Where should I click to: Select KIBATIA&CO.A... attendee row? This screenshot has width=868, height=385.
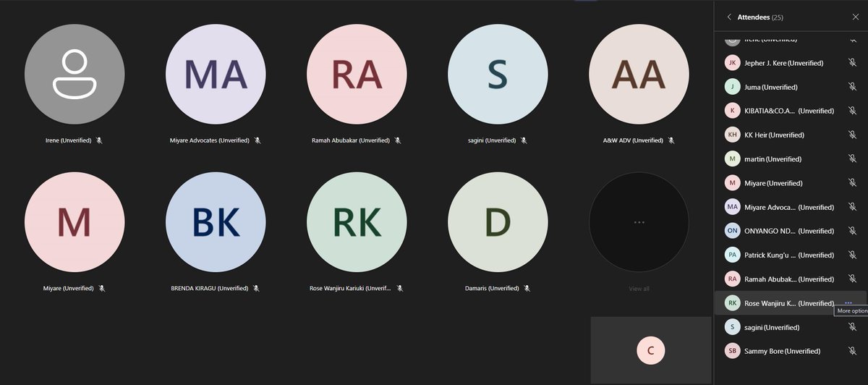791,111
